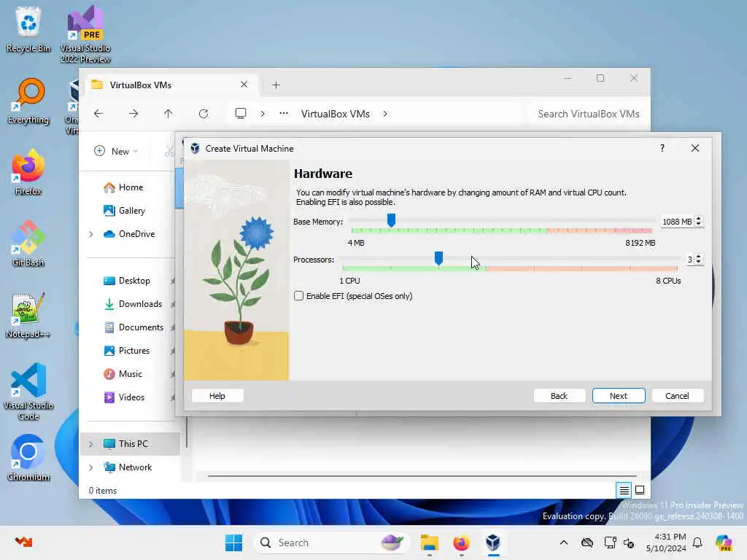747x560 pixels.
Task: Open Pictures in File Explorer sidebar
Action: (x=127, y=351)
